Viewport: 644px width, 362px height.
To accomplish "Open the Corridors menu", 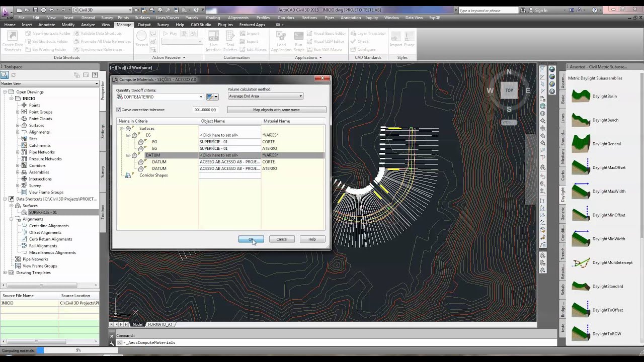I will (x=286, y=18).
